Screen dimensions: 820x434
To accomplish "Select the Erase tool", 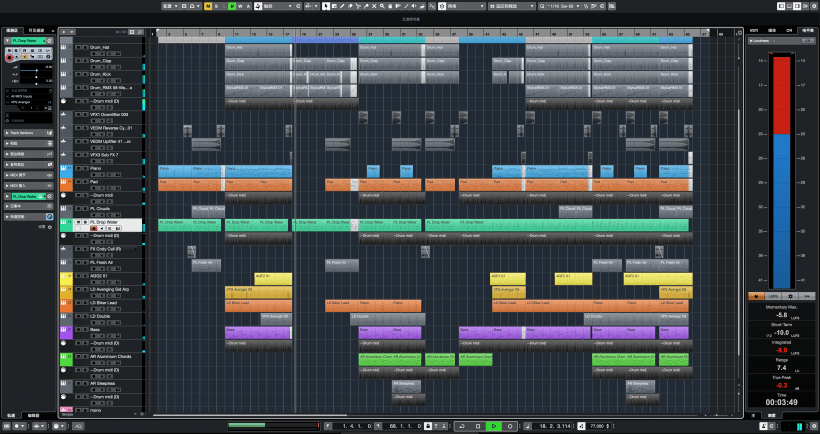I will point(350,6).
